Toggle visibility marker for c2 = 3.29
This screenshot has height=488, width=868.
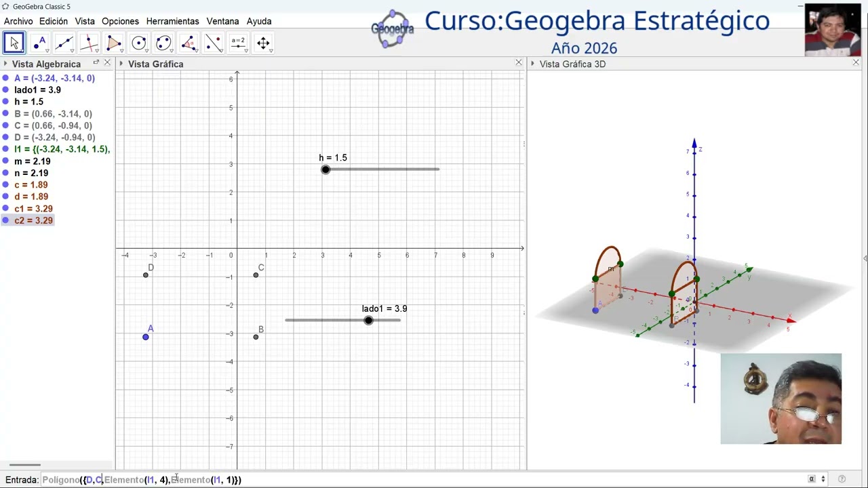coord(6,221)
